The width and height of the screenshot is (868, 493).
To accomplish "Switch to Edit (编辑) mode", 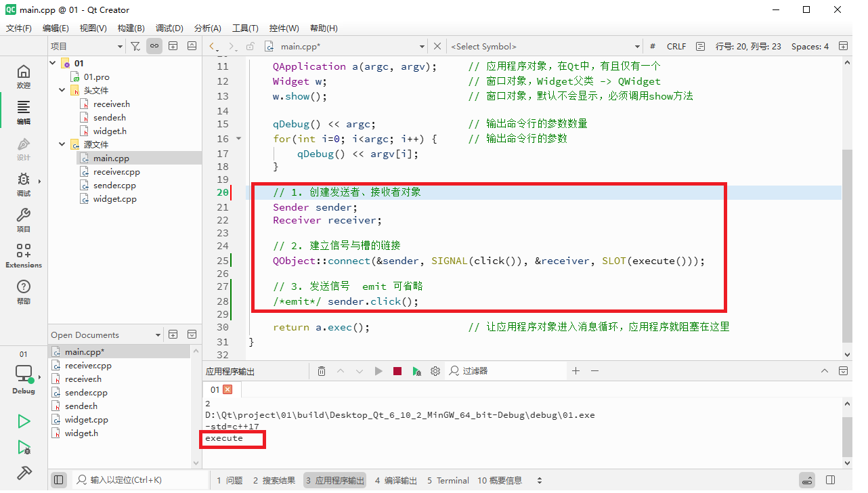I will (24, 113).
